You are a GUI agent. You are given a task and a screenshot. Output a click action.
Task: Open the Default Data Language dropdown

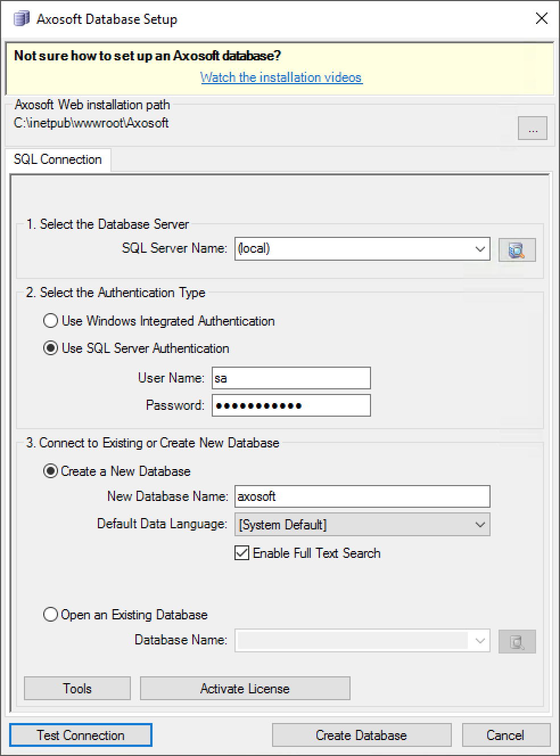click(480, 524)
